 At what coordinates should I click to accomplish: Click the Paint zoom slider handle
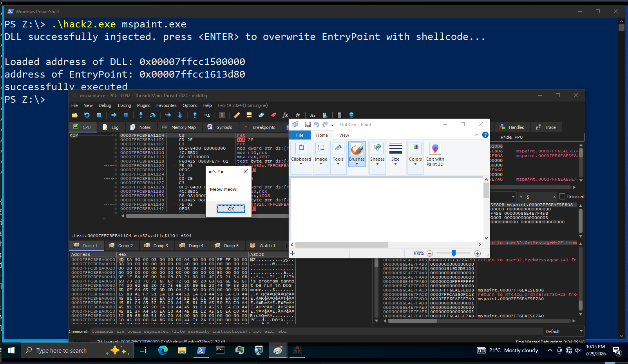[453, 254]
